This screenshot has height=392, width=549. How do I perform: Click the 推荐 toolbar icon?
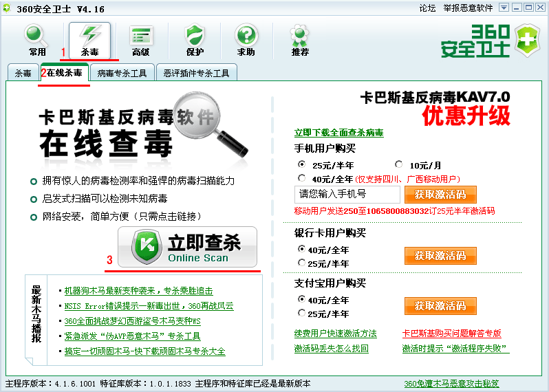coord(300,41)
